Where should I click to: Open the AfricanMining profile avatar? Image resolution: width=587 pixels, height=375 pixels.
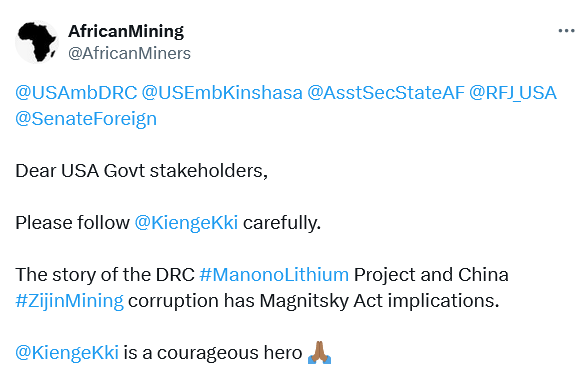click(x=37, y=42)
